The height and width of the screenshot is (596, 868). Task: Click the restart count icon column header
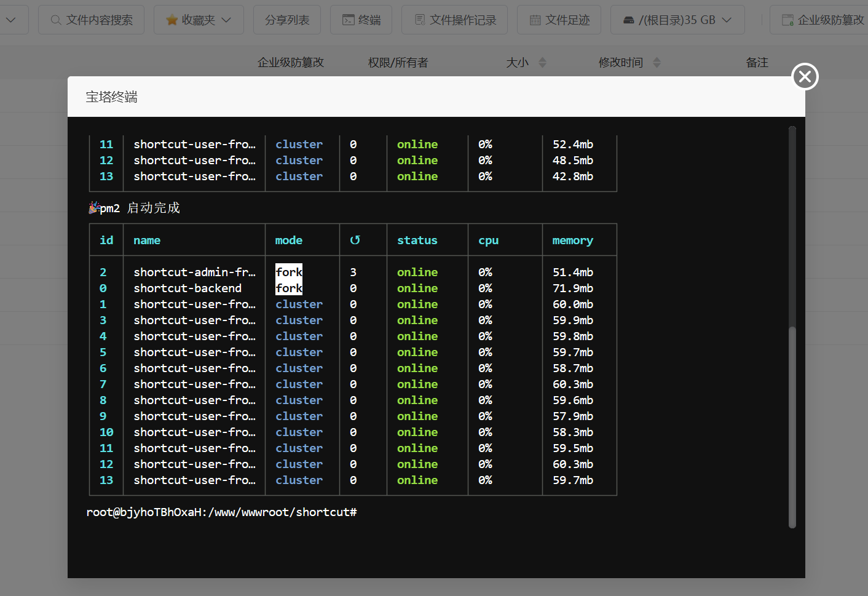click(355, 240)
